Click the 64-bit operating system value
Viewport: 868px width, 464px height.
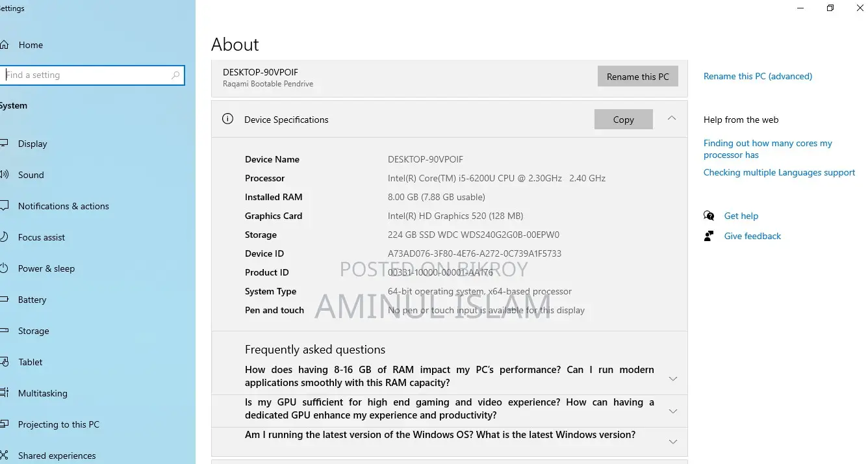[x=480, y=291]
